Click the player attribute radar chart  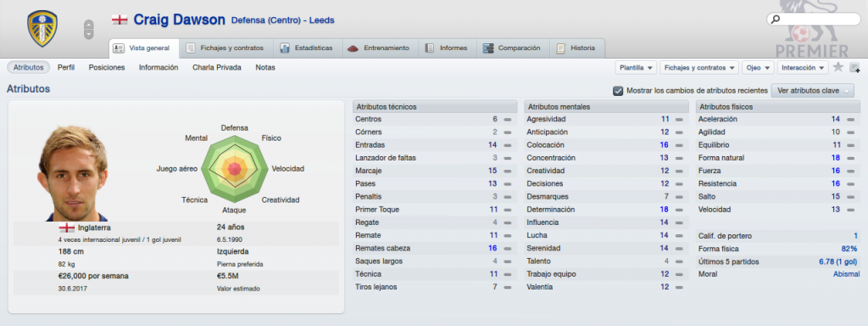(235, 169)
